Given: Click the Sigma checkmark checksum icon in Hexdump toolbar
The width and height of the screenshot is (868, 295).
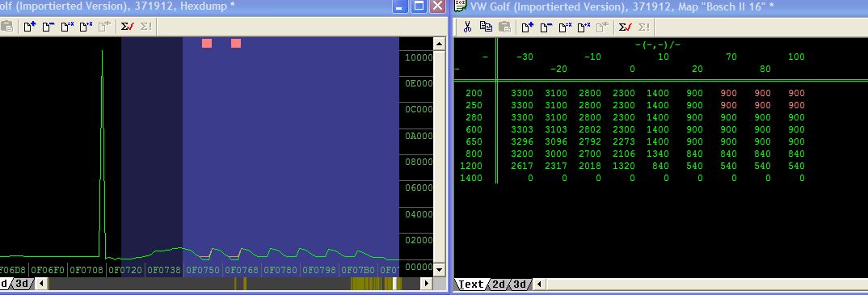Looking at the screenshot, I should click(x=128, y=27).
